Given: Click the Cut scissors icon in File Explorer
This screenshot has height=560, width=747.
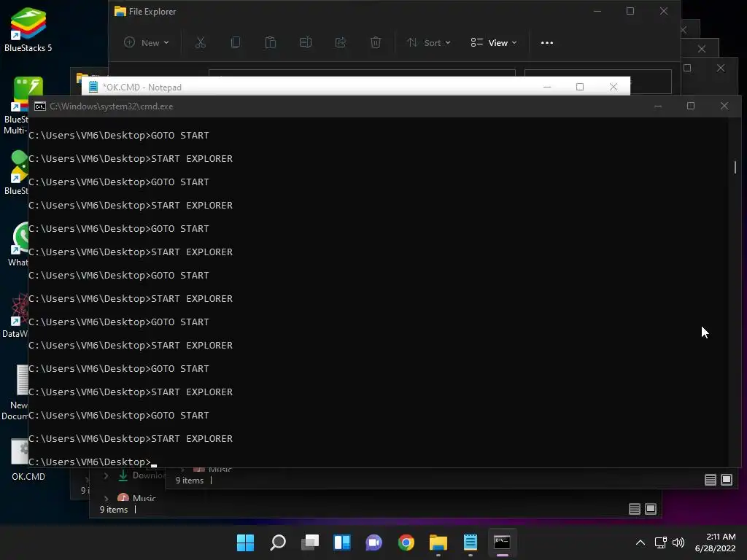Looking at the screenshot, I should click(x=201, y=43).
